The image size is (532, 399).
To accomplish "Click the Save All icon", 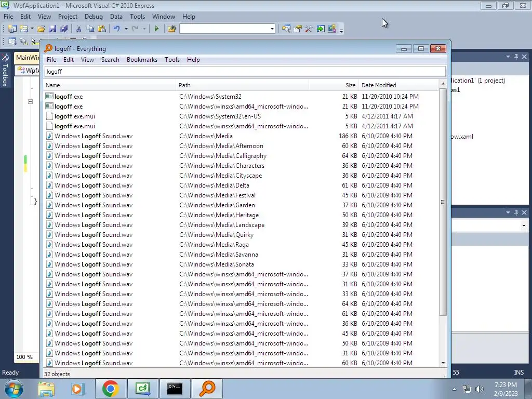I will tap(64, 29).
